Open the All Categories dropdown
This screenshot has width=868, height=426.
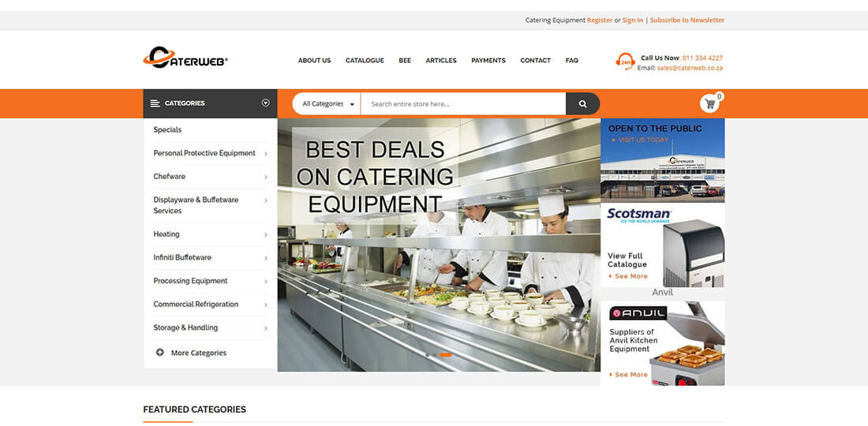click(327, 103)
